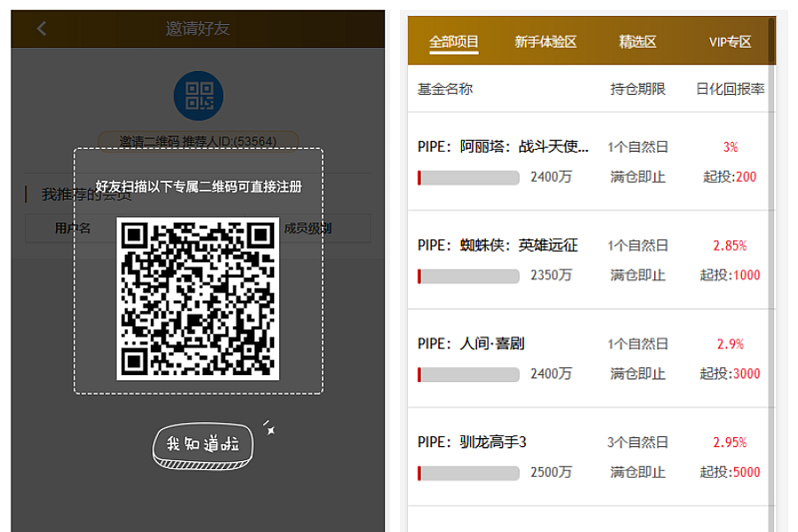
Task: Click progress bar of 蜘蛛侠 fund
Action: click(x=468, y=276)
